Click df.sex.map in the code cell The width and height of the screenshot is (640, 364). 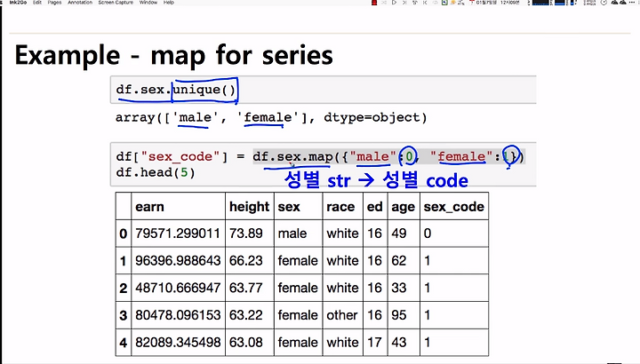tap(292, 156)
